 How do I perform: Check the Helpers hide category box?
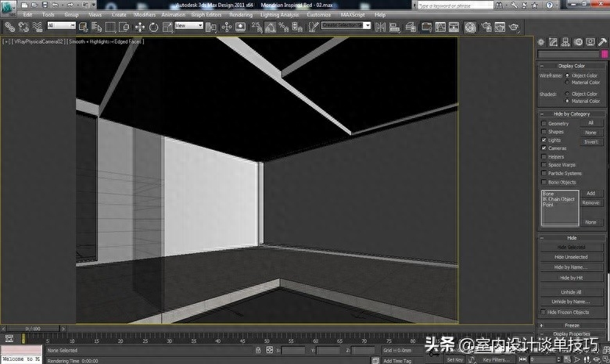click(544, 156)
